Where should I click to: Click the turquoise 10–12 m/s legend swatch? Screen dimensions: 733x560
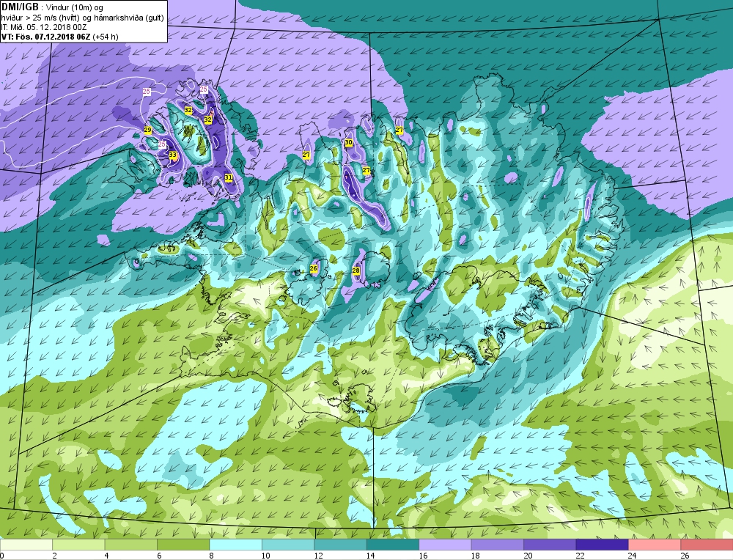pyautogui.click(x=288, y=545)
